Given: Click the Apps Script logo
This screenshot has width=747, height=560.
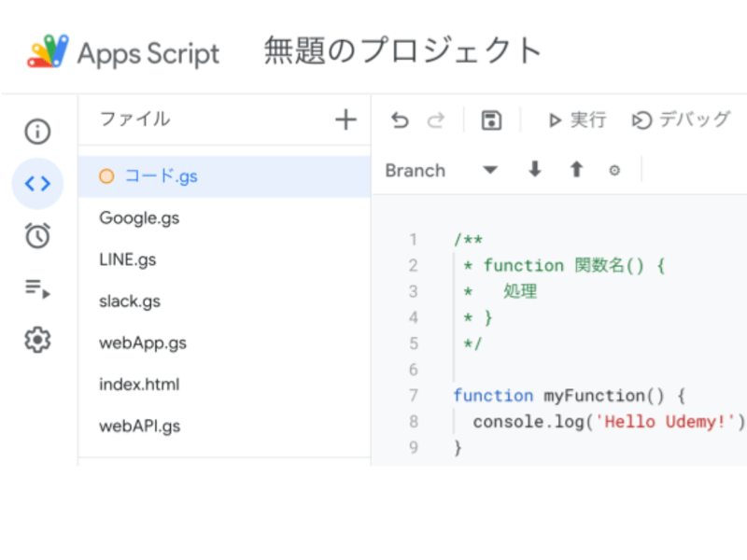Looking at the screenshot, I should point(48,51).
